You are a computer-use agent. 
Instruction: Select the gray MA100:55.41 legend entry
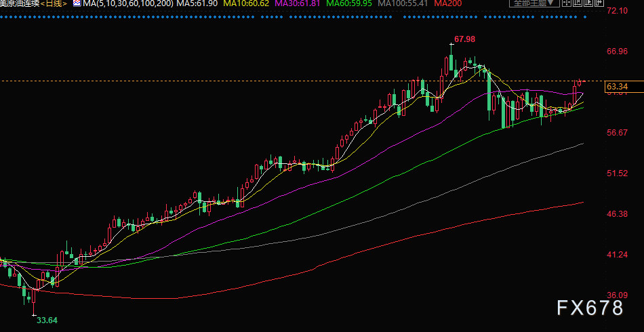tap(404, 3)
